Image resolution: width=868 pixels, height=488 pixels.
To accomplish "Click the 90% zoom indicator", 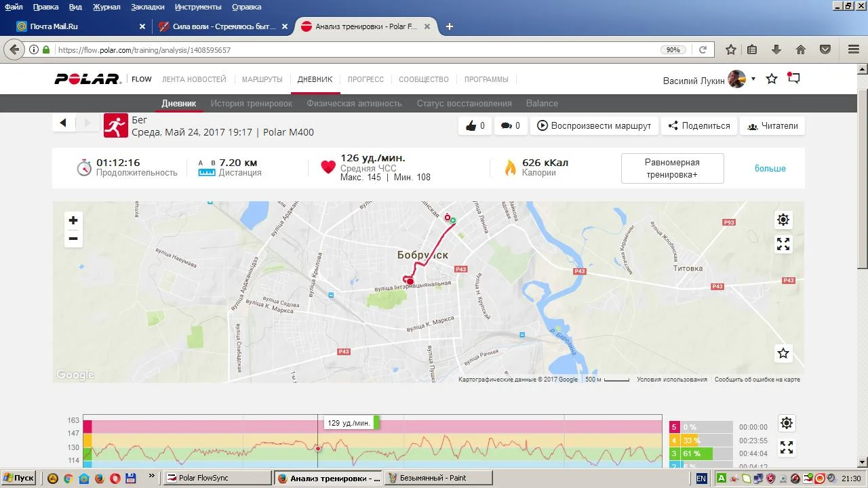I will [673, 49].
